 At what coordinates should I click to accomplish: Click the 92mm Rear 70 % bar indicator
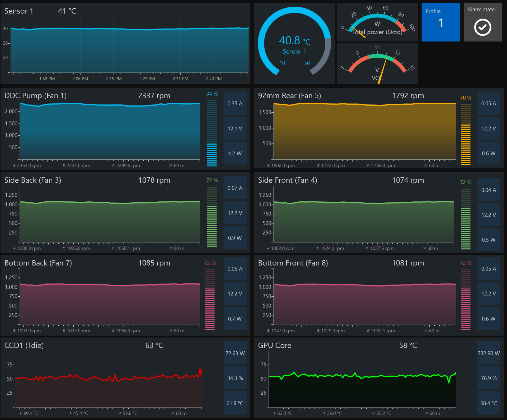(466, 134)
